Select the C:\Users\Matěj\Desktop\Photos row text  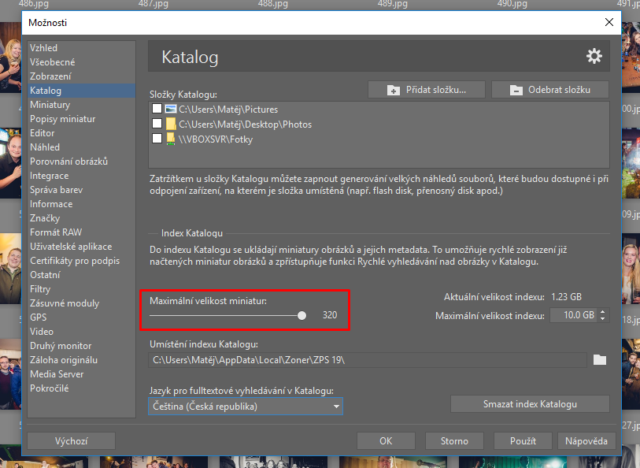pos(245,124)
